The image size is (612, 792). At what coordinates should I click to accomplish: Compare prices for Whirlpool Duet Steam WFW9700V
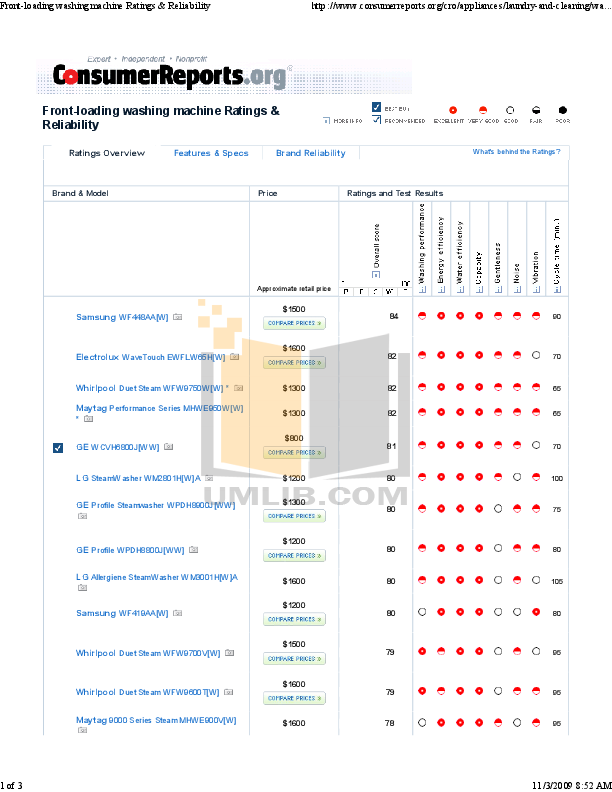(x=294, y=659)
